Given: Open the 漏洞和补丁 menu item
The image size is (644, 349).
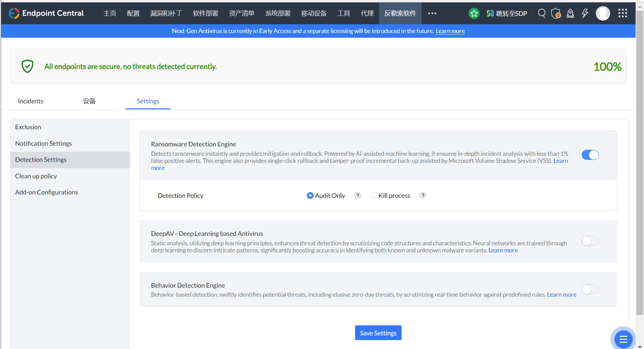Looking at the screenshot, I should pos(166,13).
